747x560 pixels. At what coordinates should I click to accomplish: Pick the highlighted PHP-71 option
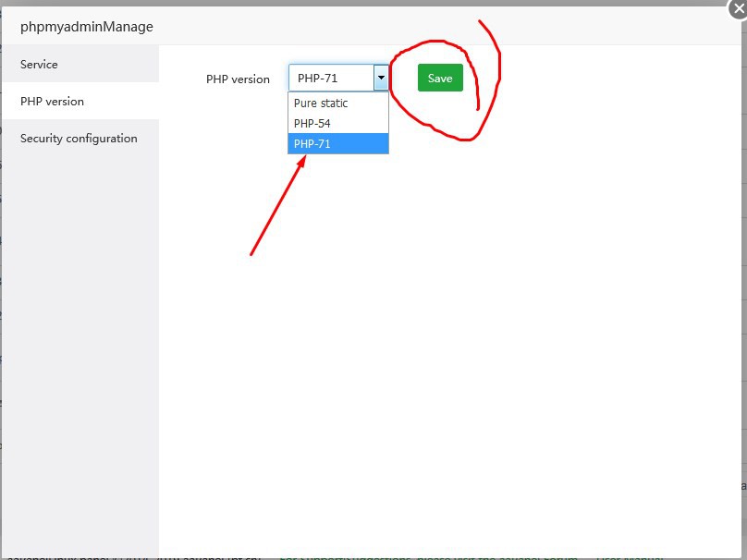click(x=338, y=144)
